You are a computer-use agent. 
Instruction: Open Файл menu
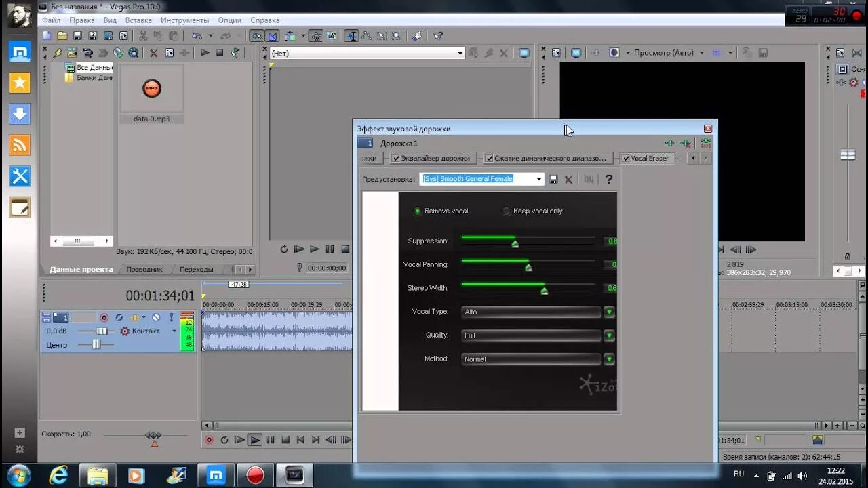[52, 20]
